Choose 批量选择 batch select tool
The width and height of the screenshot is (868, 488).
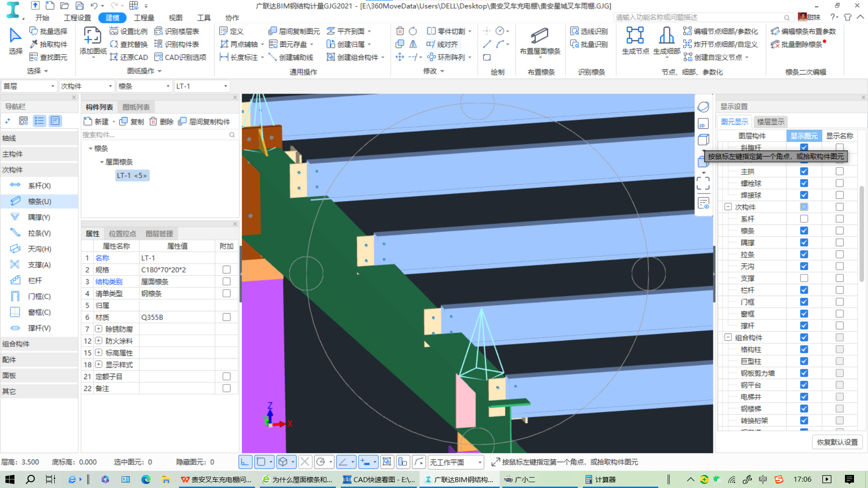[48, 31]
